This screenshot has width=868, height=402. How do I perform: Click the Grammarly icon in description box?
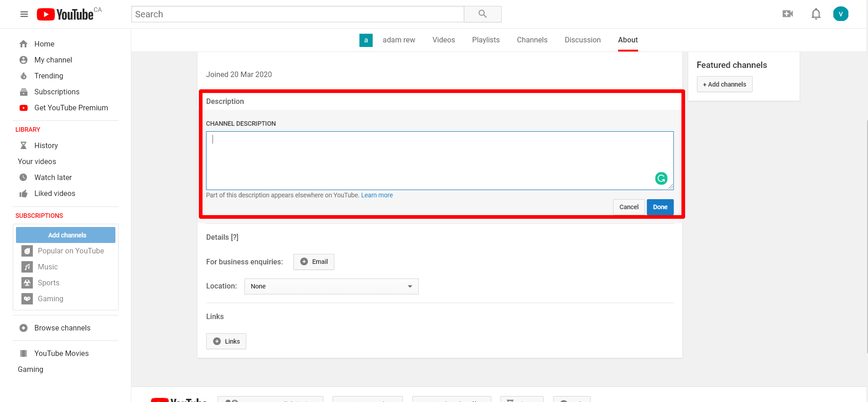point(661,178)
